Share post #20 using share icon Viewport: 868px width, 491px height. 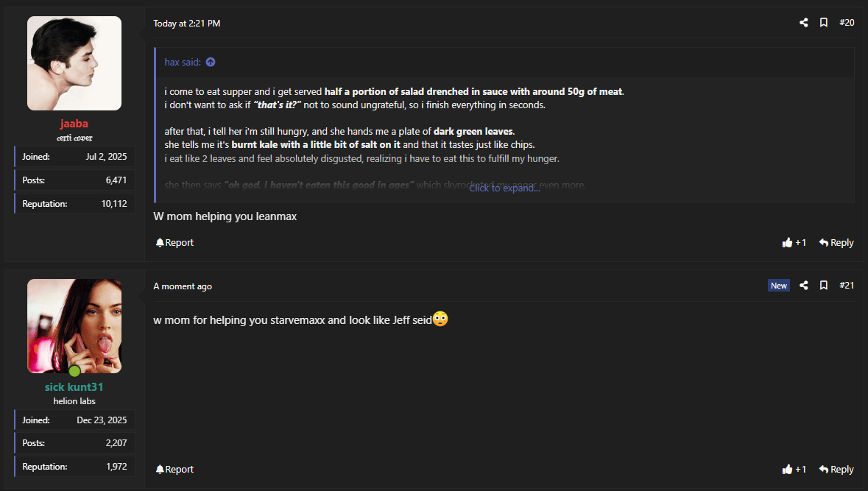pyautogui.click(x=804, y=23)
